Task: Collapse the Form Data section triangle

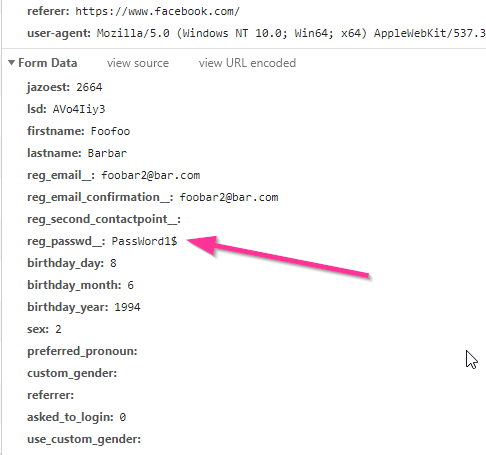Action: point(11,62)
